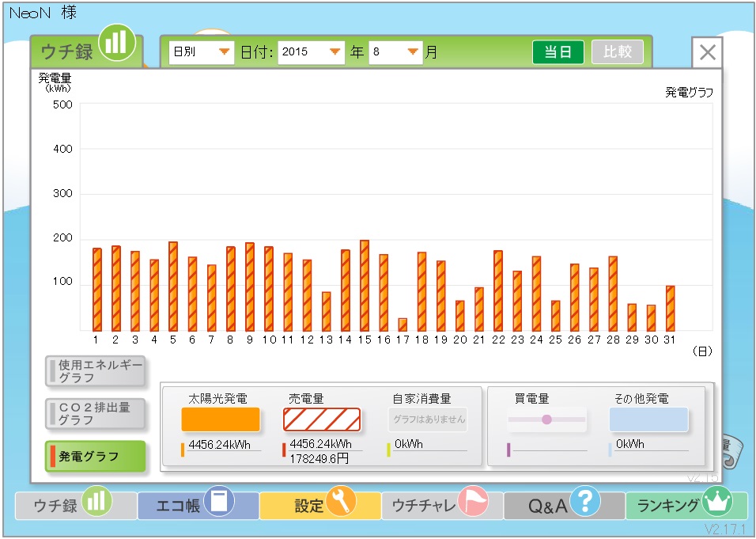Click the 設定 wrench icon

tap(341, 501)
